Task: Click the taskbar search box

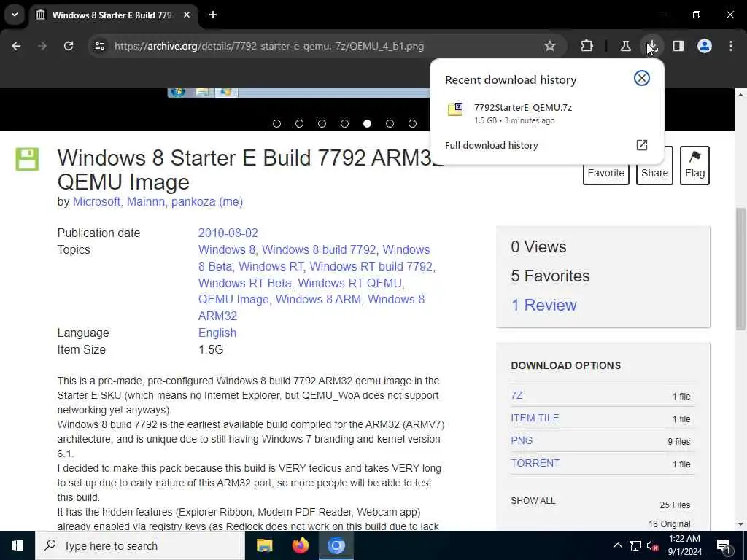Action: tap(140, 545)
